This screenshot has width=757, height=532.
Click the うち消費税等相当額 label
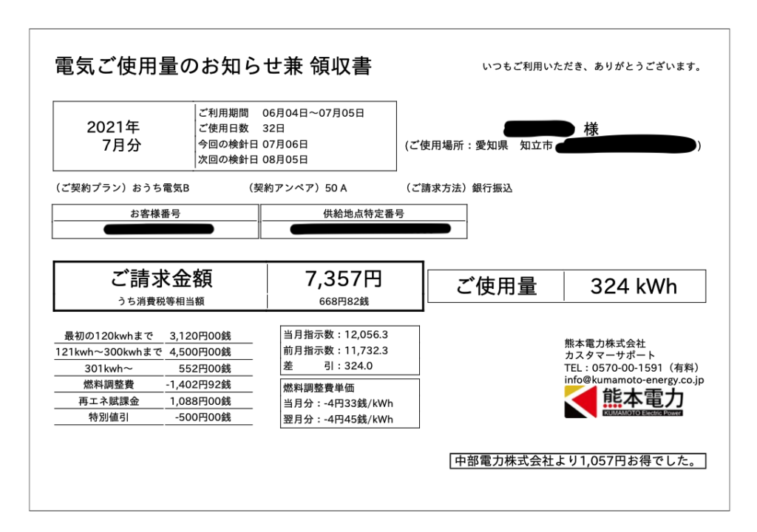click(161, 301)
